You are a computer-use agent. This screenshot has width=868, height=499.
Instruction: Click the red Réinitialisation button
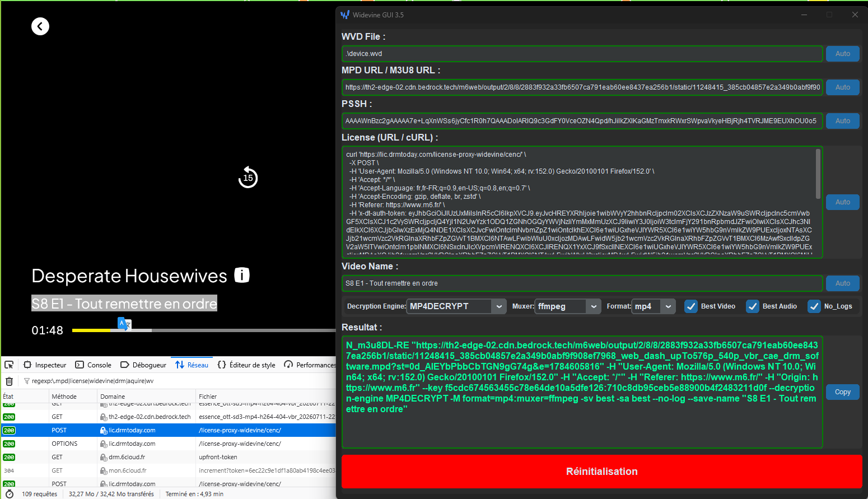coord(602,472)
